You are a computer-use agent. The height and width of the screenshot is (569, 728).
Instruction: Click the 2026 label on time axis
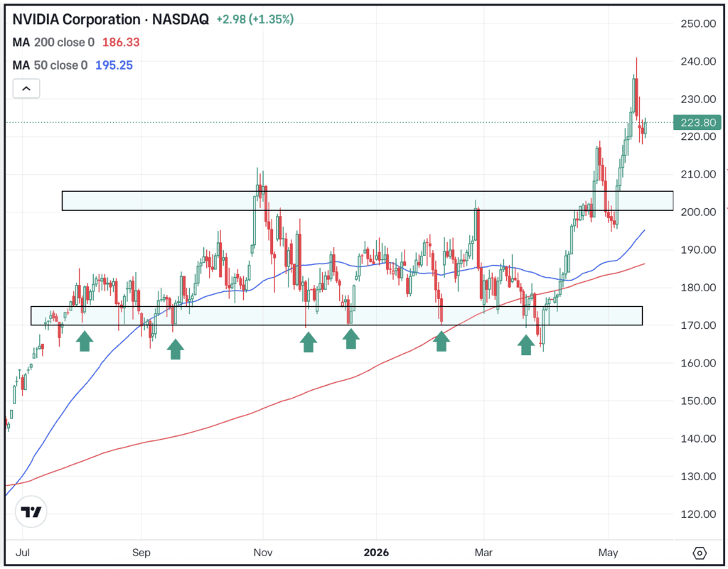(376, 553)
